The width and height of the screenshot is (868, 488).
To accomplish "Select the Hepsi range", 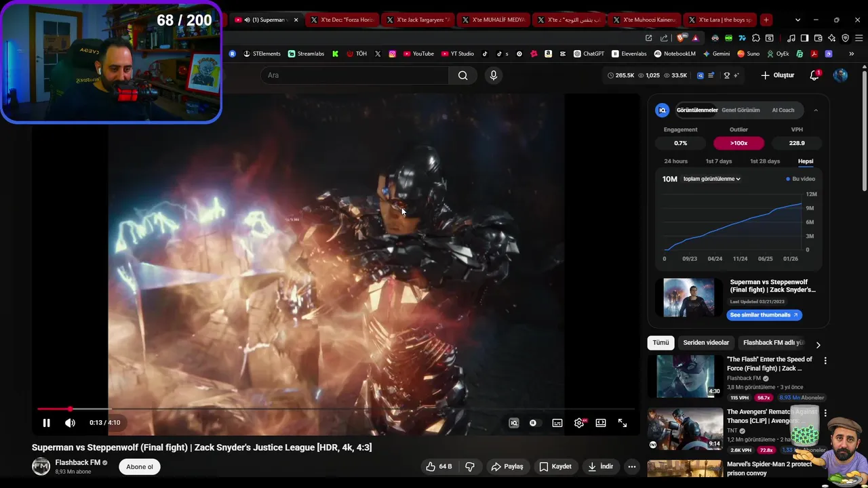I will [806, 161].
